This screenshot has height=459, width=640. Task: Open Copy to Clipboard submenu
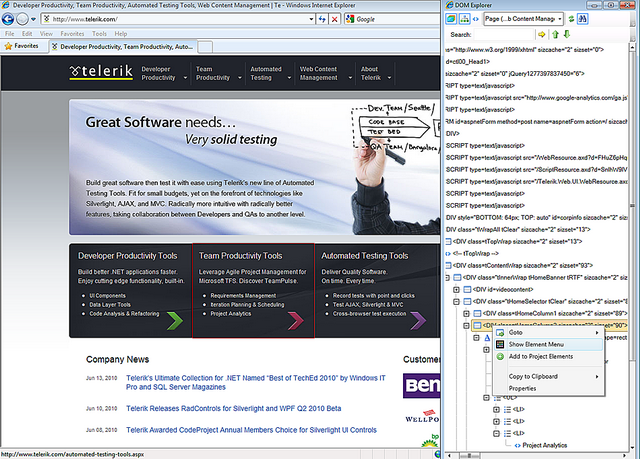548,377
